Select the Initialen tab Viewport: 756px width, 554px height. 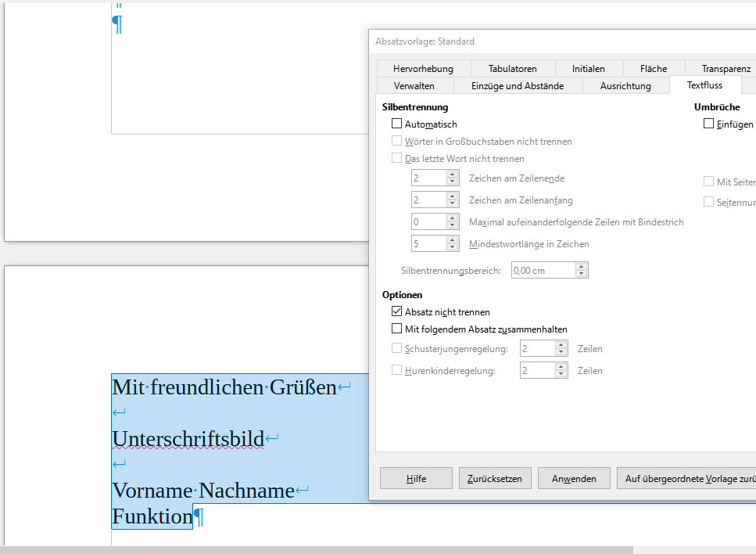pyautogui.click(x=588, y=69)
